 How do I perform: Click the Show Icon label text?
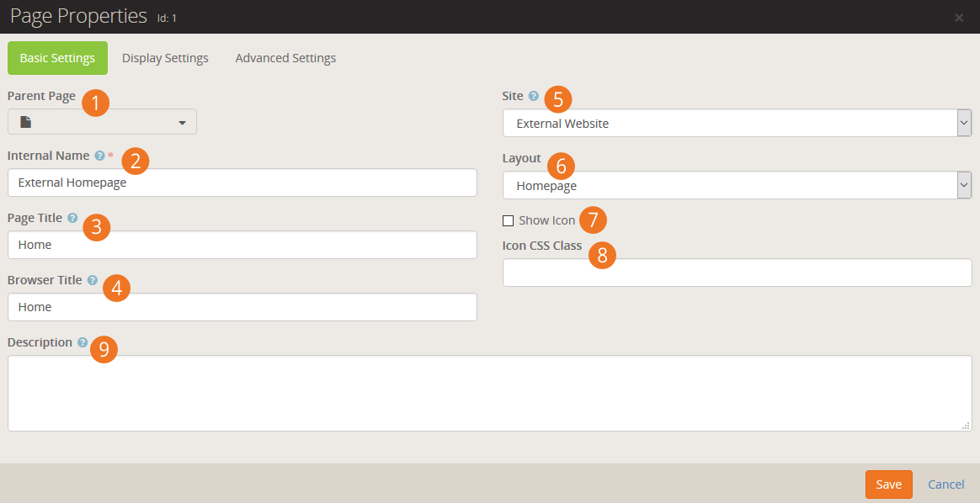(547, 220)
